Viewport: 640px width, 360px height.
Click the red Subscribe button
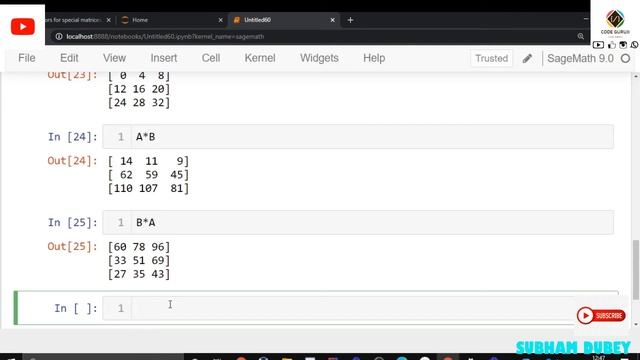click(x=601, y=316)
